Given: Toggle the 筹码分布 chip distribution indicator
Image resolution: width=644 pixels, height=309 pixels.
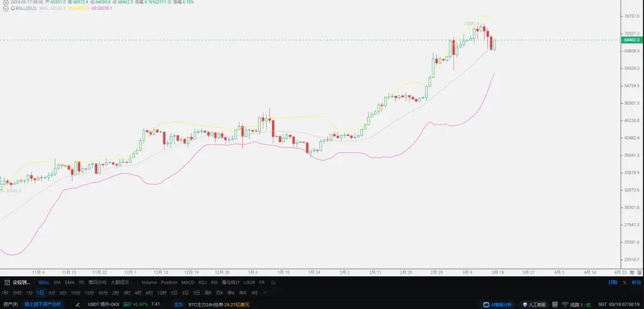Looking at the screenshot, I should pos(98,282).
